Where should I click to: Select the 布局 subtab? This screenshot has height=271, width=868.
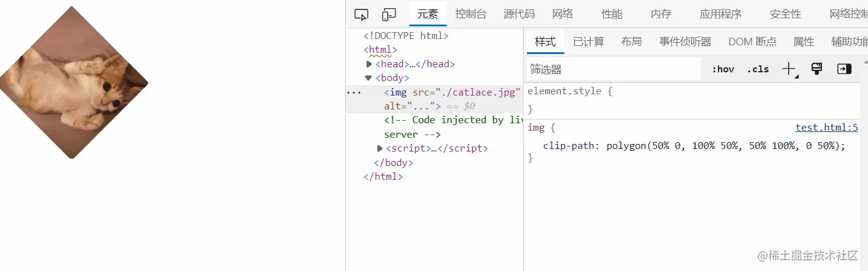[x=632, y=41]
